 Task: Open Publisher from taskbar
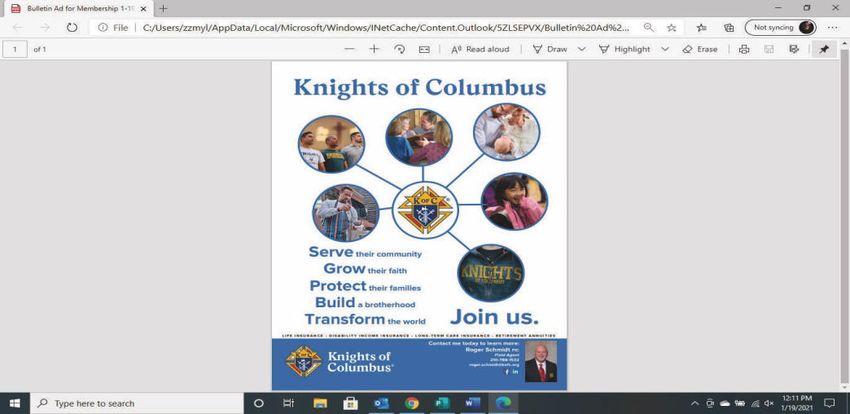point(442,403)
